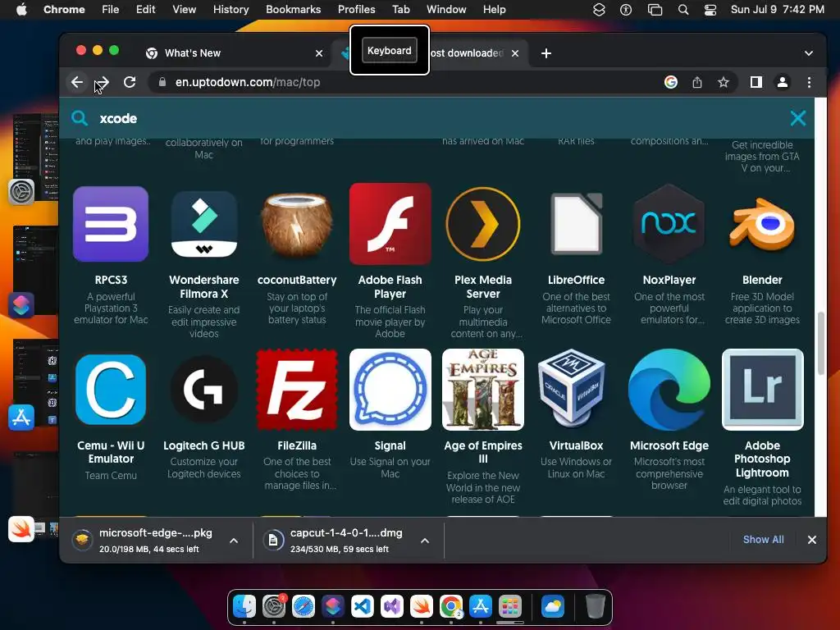Close the downloads bar
Screen dimensions: 840x630
[812, 540]
